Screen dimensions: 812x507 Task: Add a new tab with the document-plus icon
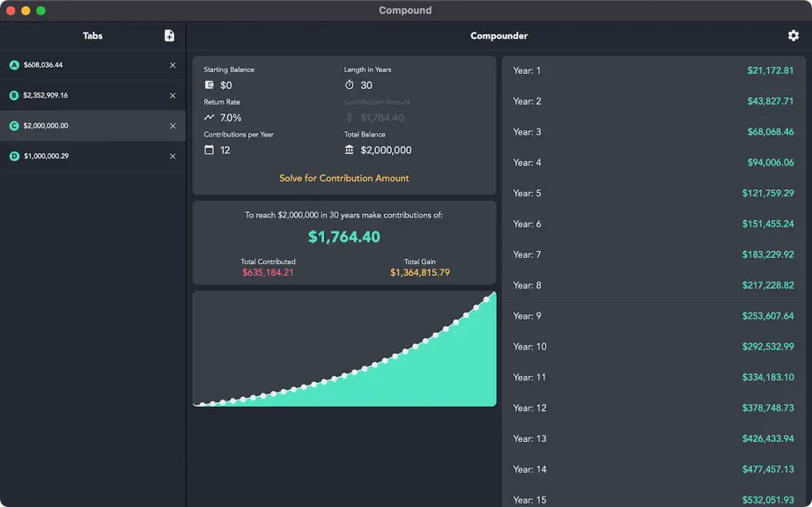pyautogui.click(x=169, y=36)
